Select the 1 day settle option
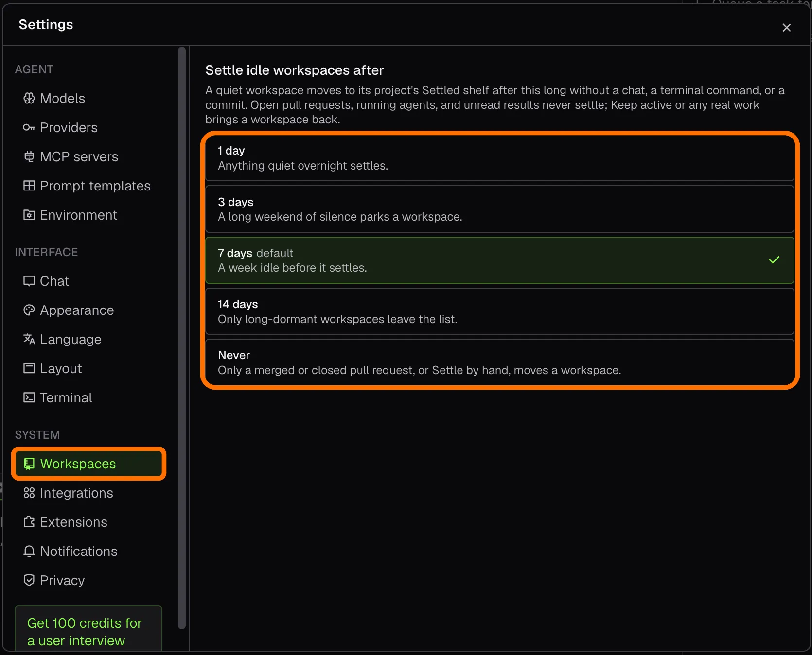 [x=500, y=158]
